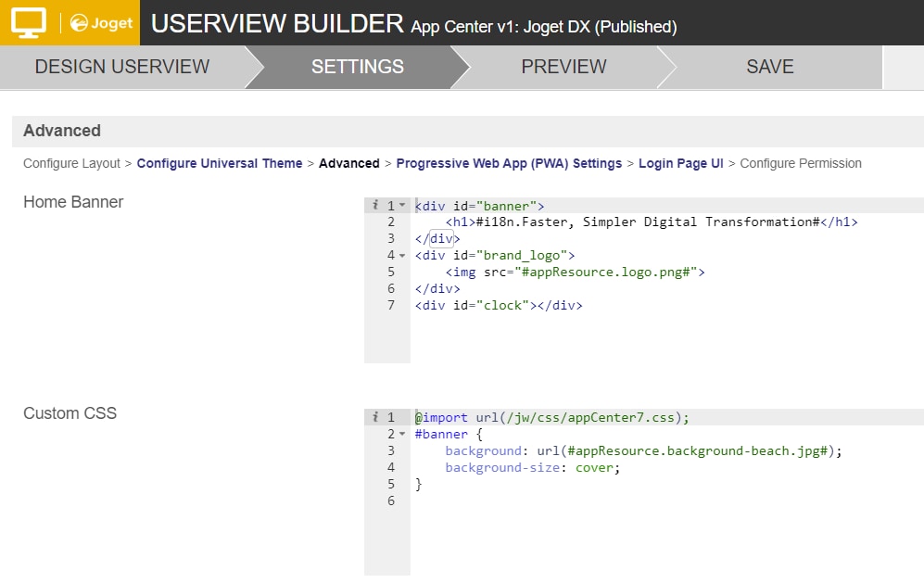Click the monitor icon in the header

click(x=29, y=23)
